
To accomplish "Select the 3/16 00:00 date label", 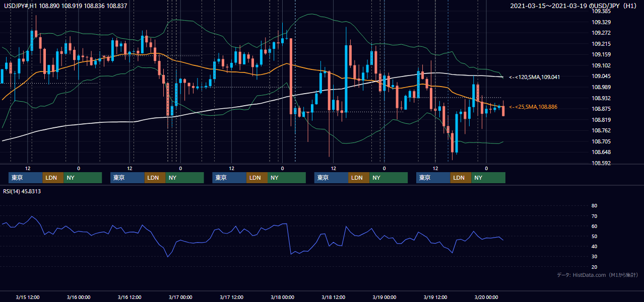I will click(79, 297).
